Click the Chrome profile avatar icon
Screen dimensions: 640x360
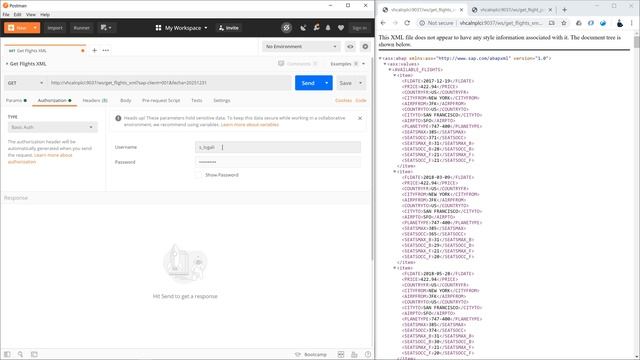[620, 23]
